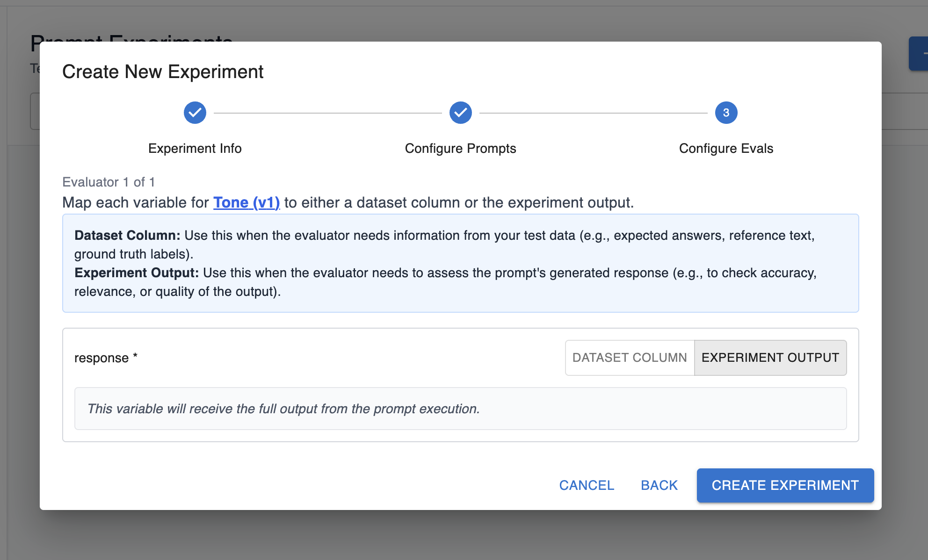The width and height of the screenshot is (928, 560).
Task: Click the step 3 circle icon
Action: point(726,113)
